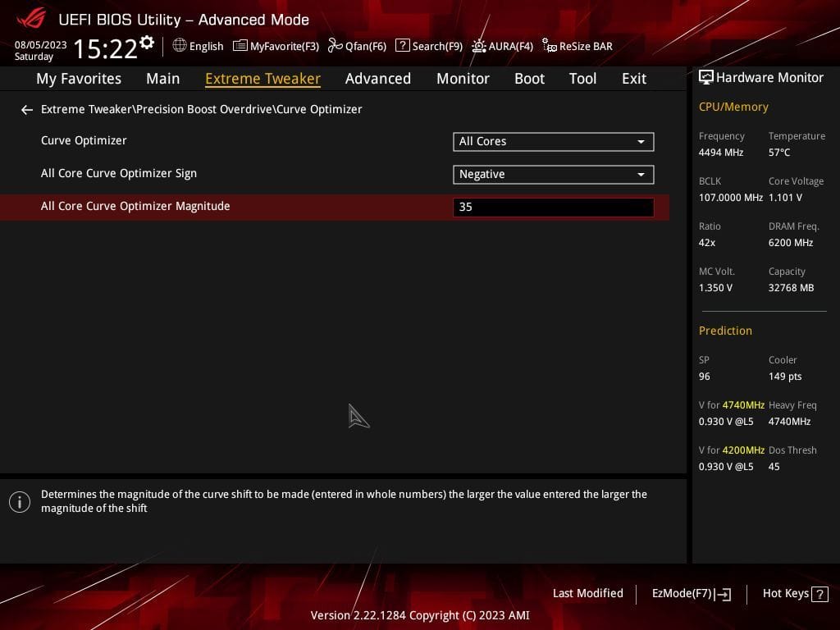
Task: Click the Hardware Monitor panel icon
Action: [x=705, y=77]
